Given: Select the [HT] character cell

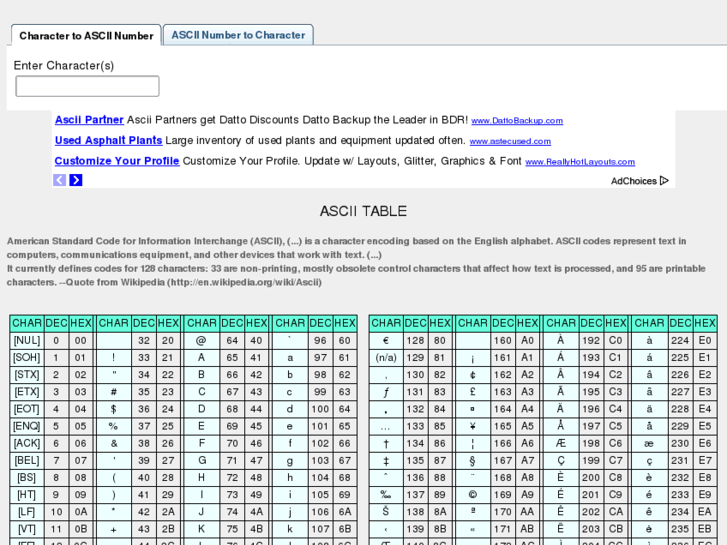Looking at the screenshot, I should pos(27,495).
